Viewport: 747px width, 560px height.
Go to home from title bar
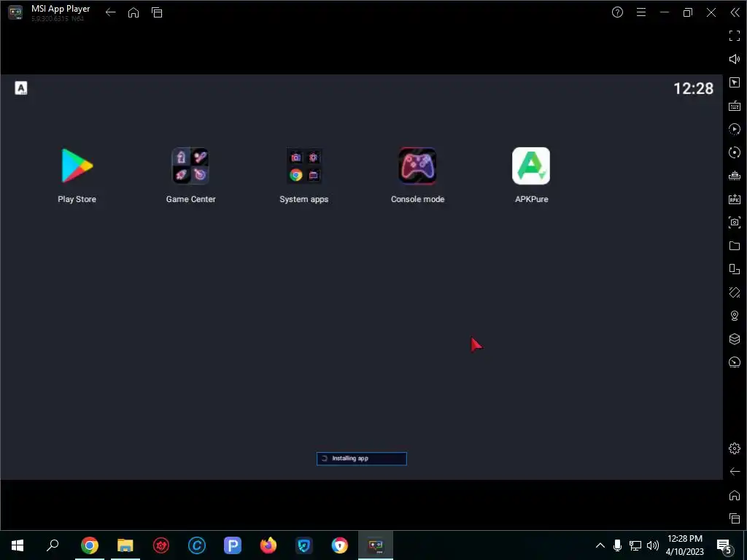tap(133, 12)
